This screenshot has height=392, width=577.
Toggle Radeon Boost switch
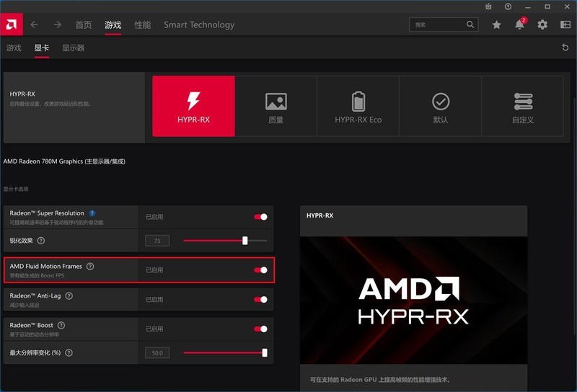[260, 329]
